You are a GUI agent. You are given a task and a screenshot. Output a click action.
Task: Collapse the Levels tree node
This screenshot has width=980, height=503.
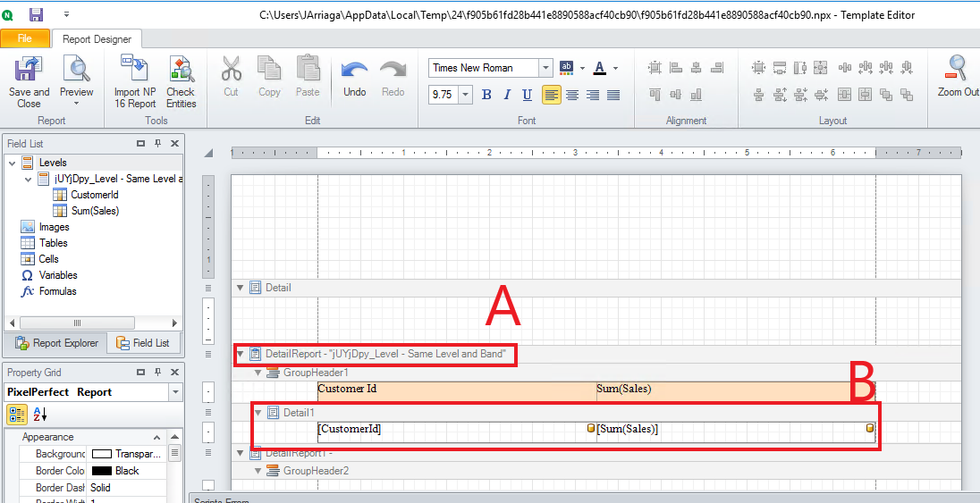13,163
